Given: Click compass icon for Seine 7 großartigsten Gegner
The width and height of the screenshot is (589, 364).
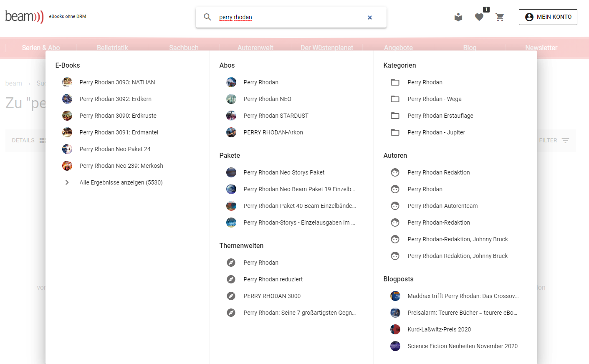Looking at the screenshot, I should [x=231, y=313].
